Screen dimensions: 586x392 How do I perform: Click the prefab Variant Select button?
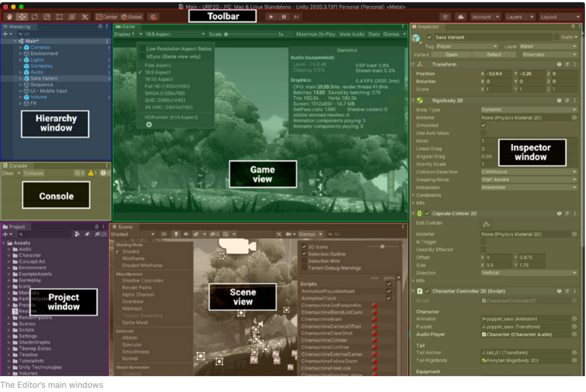[494, 55]
